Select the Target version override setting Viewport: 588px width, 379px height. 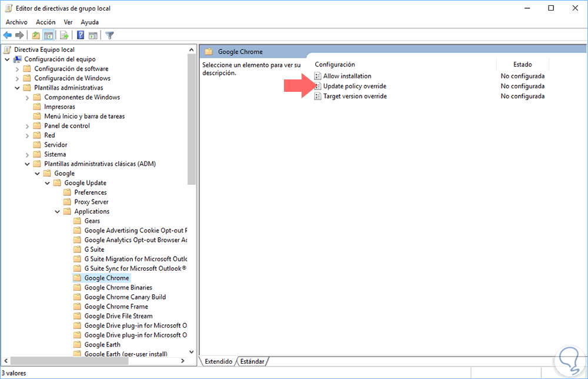coord(355,97)
